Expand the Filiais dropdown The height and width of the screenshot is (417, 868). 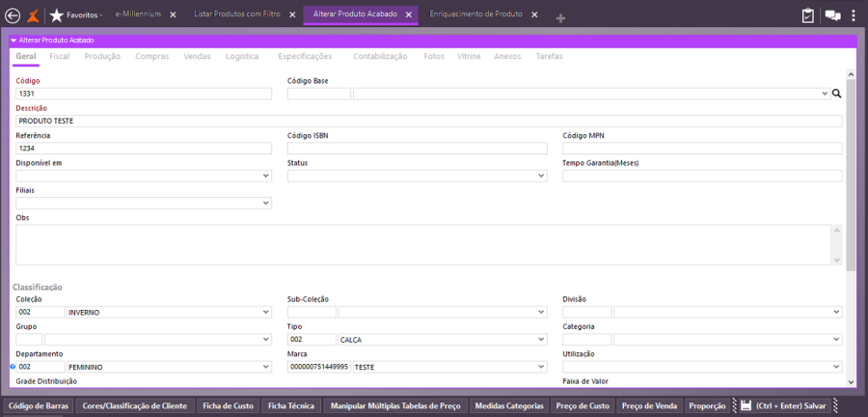pos(267,204)
